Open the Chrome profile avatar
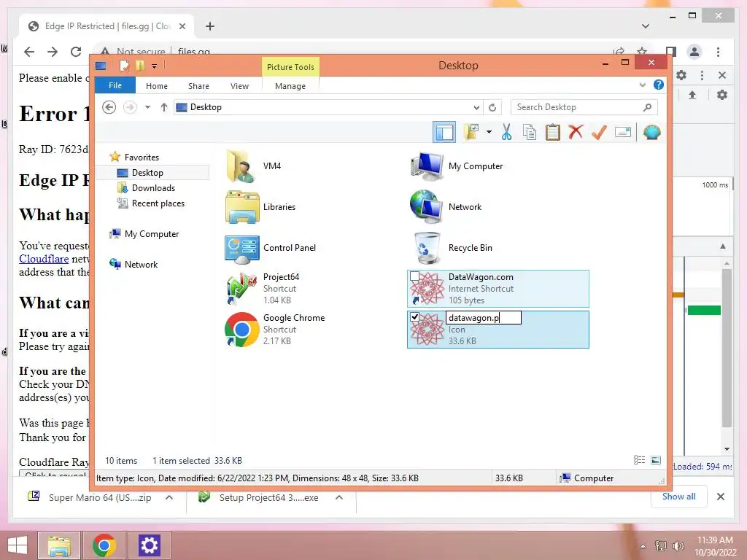The height and width of the screenshot is (560, 747). [694, 52]
